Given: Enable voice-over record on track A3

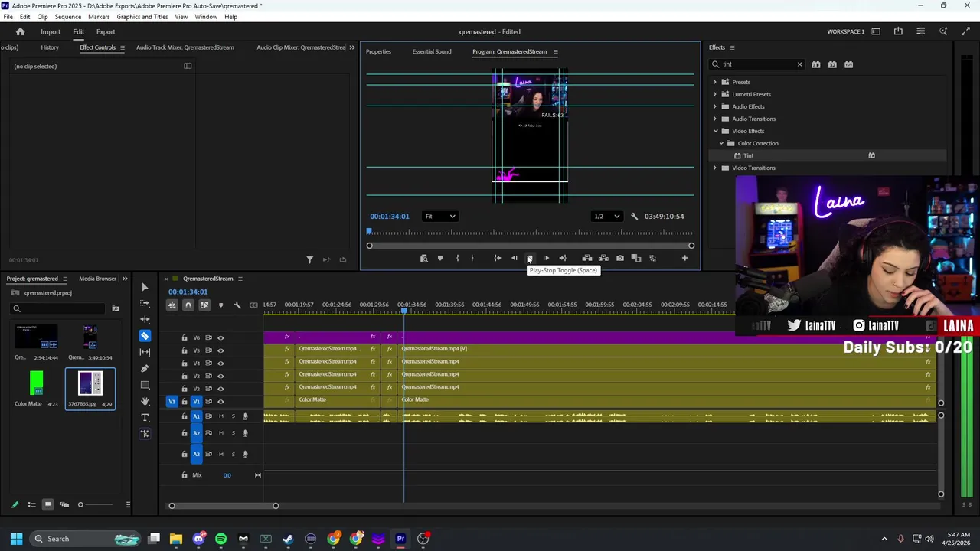Looking at the screenshot, I should pos(245,454).
